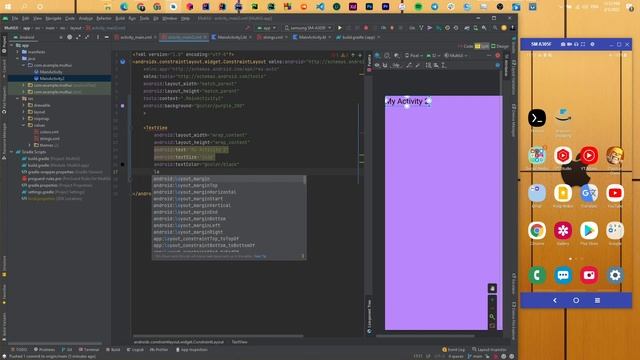Click the zoom magnifier icon on the design preview
The image size is (640, 360).
[x=492, y=316]
